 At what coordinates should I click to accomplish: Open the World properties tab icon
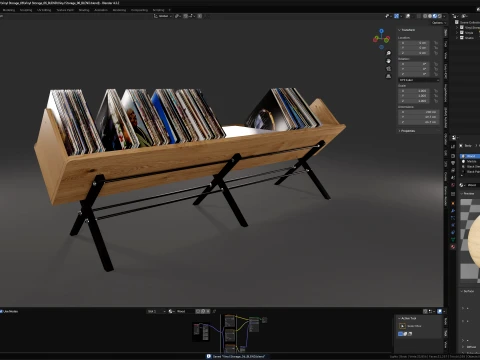pos(453,185)
